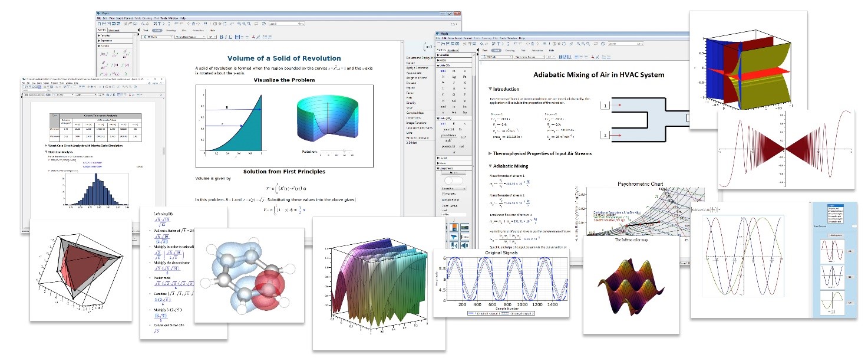
Task: Expand Thermophysical Properties of Input Air Streams section
Action: pos(490,153)
